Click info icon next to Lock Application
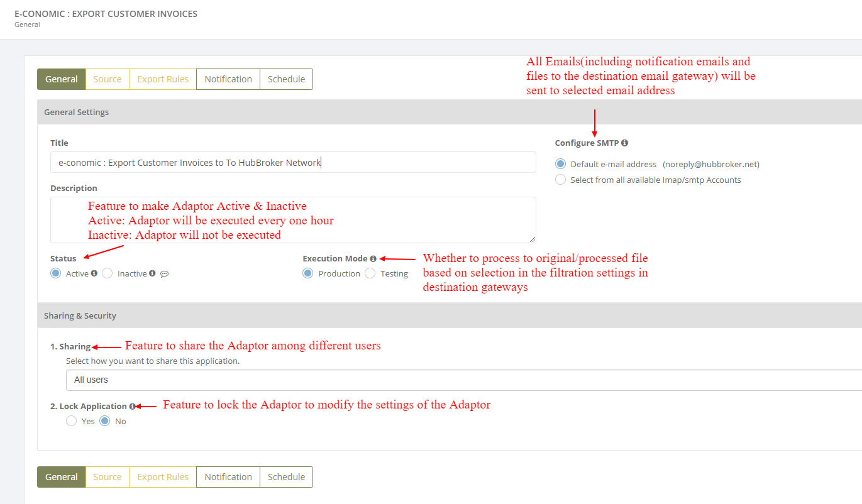 [x=132, y=407]
